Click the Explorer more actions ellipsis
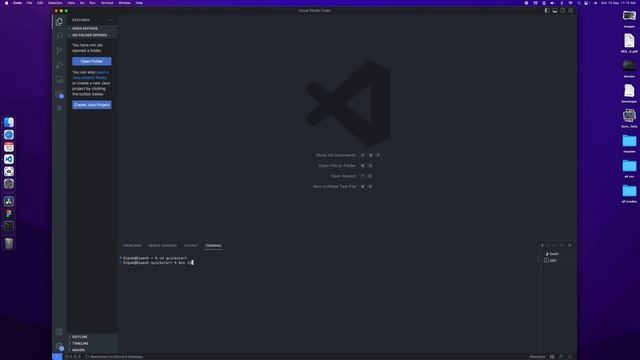 [110, 20]
